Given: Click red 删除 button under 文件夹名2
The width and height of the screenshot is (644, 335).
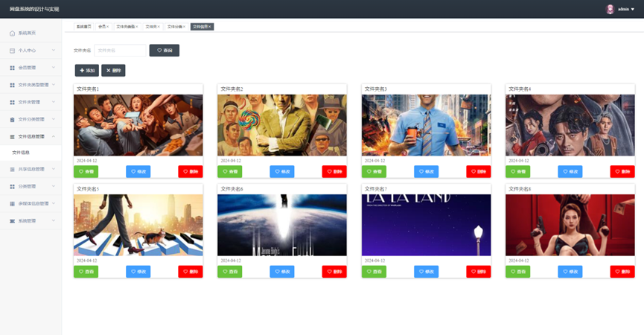Looking at the screenshot, I should pos(334,172).
